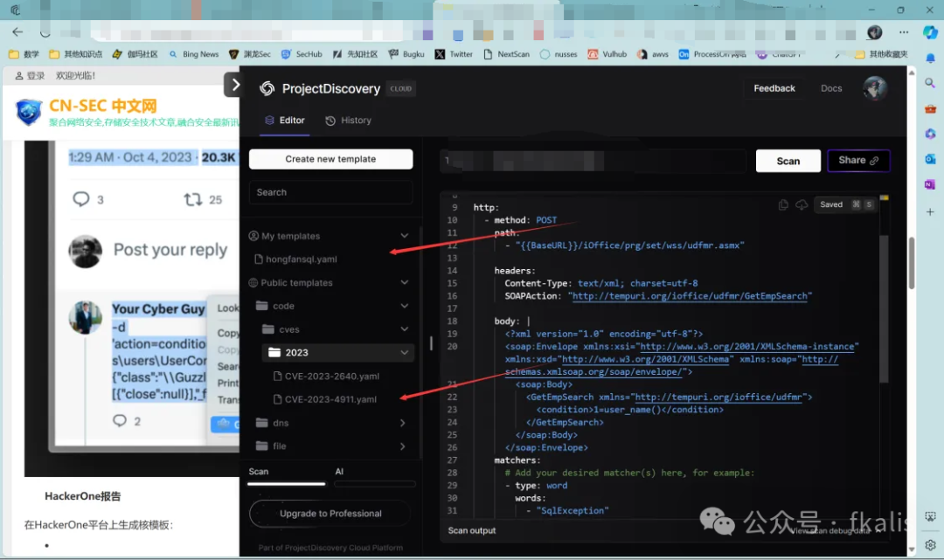Open the SecHub bookmark

pyautogui.click(x=302, y=54)
